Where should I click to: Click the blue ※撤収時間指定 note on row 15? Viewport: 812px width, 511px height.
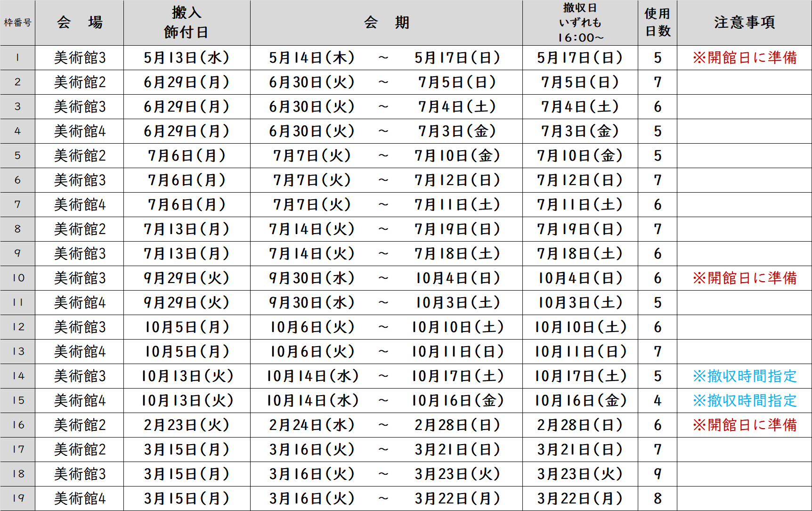click(x=745, y=400)
